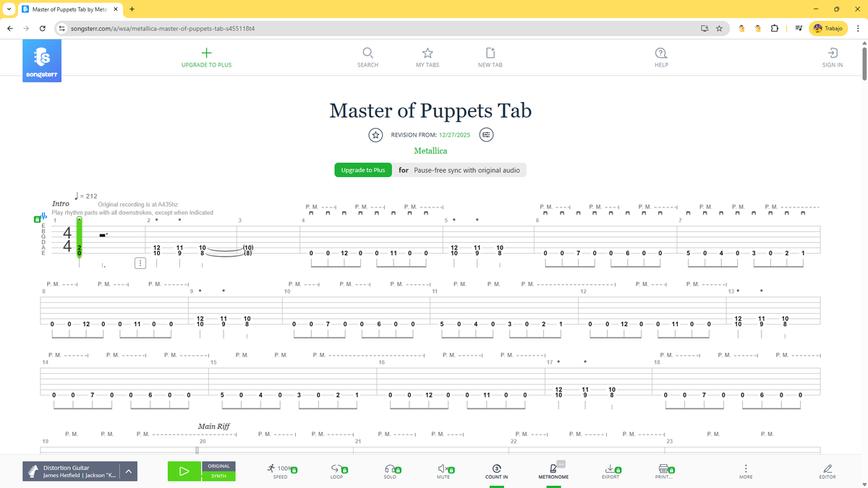868x488 pixels.
Task: Click the Sign In door icon
Action: click(x=833, y=53)
